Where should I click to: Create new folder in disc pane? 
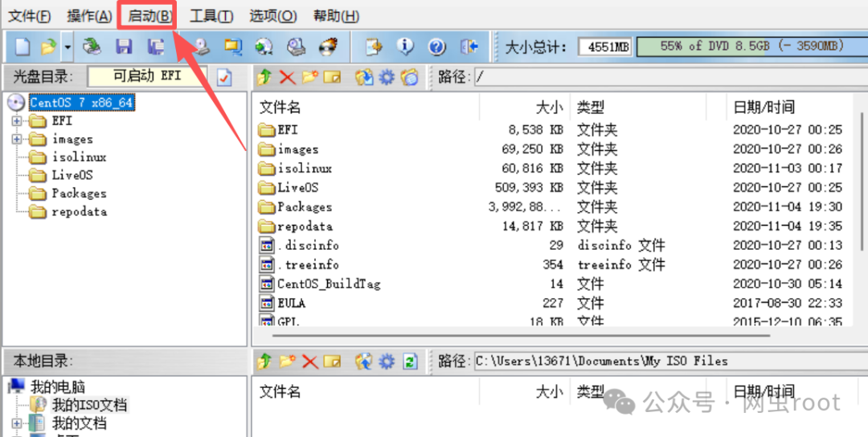(310, 77)
